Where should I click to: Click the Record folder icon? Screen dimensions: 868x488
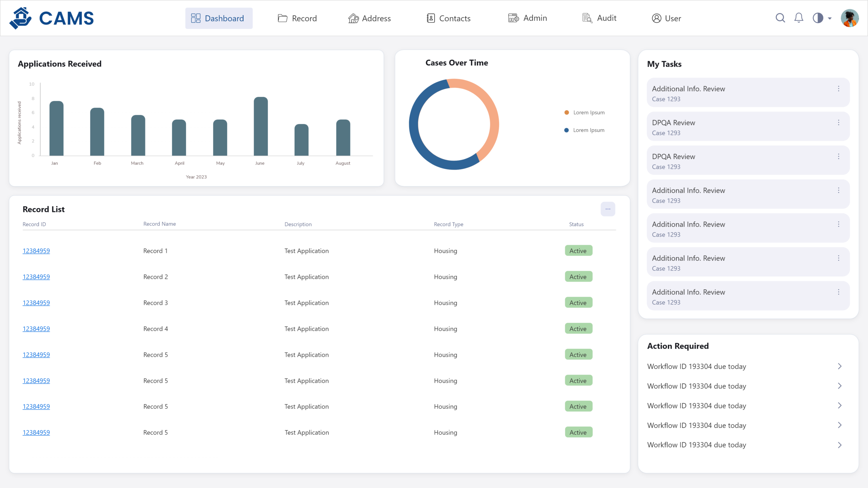click(x=282, y=18)
